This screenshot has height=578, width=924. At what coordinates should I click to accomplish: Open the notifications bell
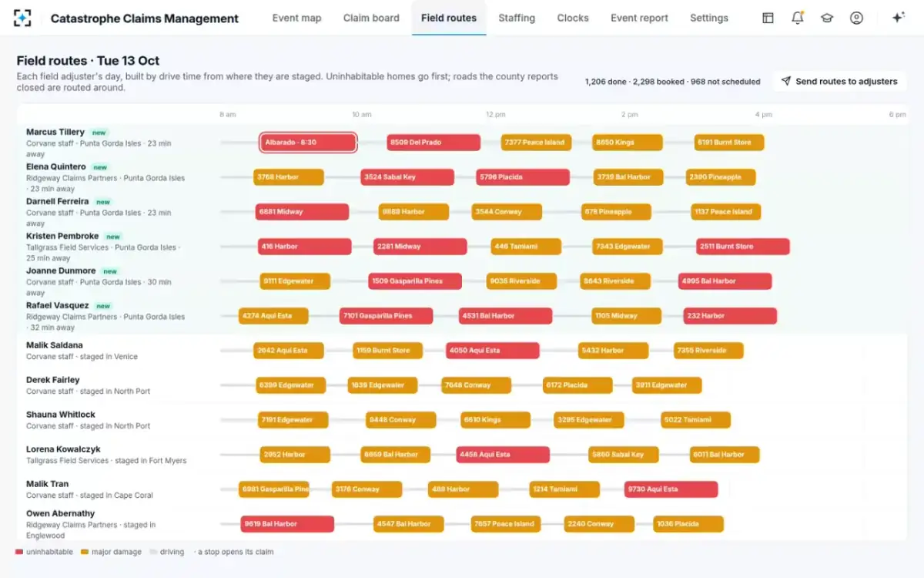pos(798,18)
